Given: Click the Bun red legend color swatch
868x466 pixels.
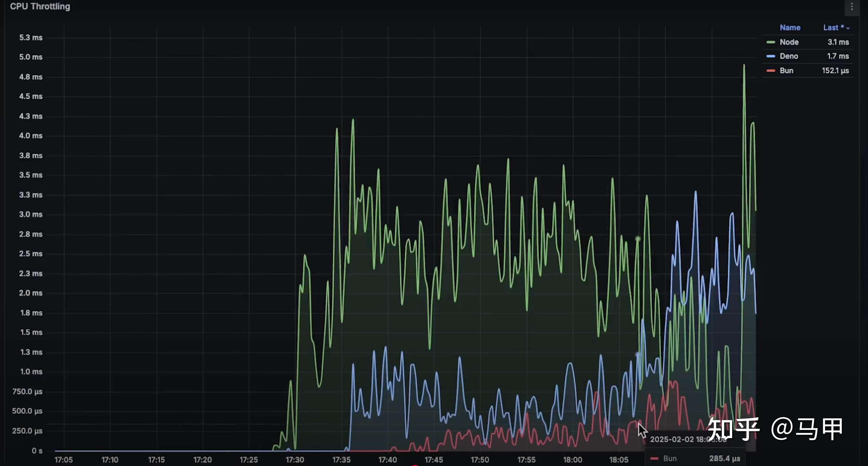Looking at the screenshot, I should pos(771,71).
